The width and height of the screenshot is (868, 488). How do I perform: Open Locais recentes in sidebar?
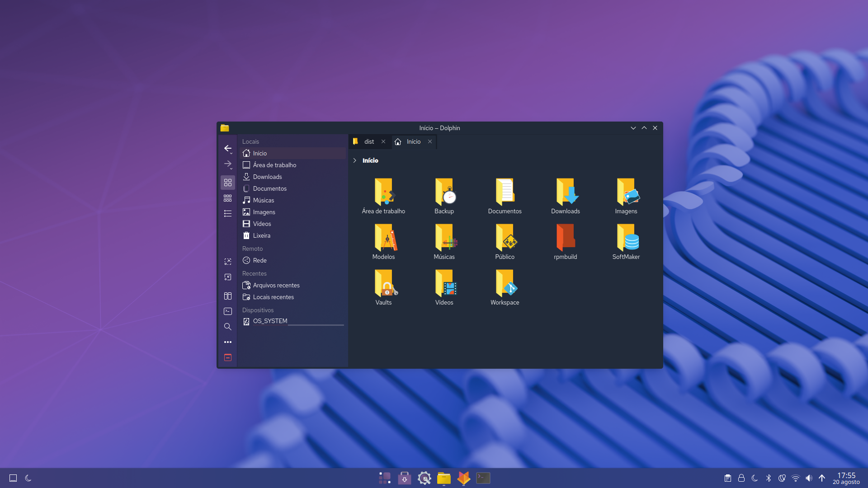click(292, 297)
